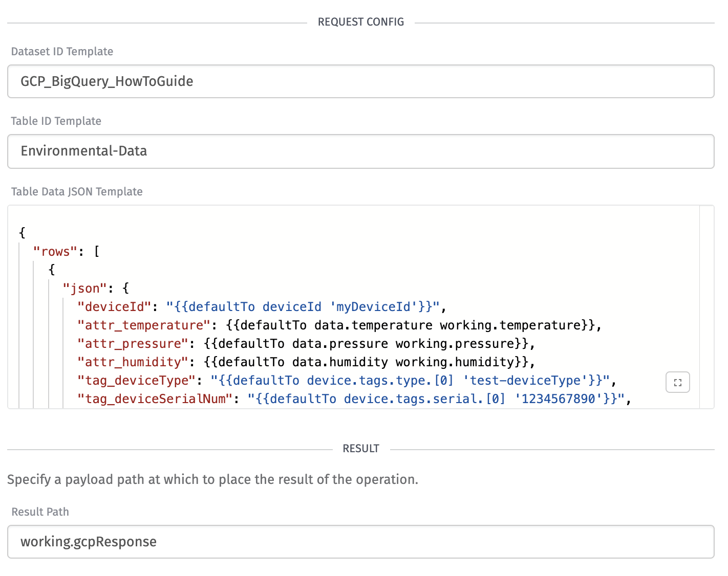Expand the JSON template editor to fullscreen
Viewport: 728px width, 576px height.
tap(677, 382)
